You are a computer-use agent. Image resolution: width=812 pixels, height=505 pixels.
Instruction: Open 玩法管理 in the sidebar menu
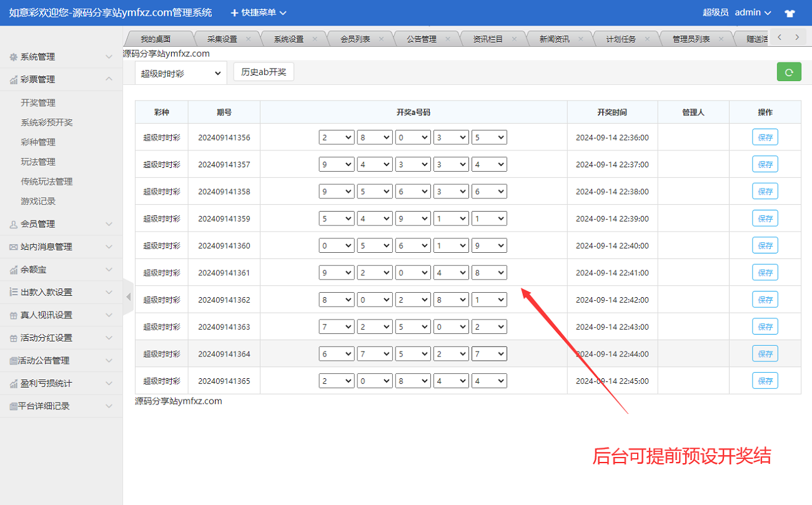tap(38, 162)
